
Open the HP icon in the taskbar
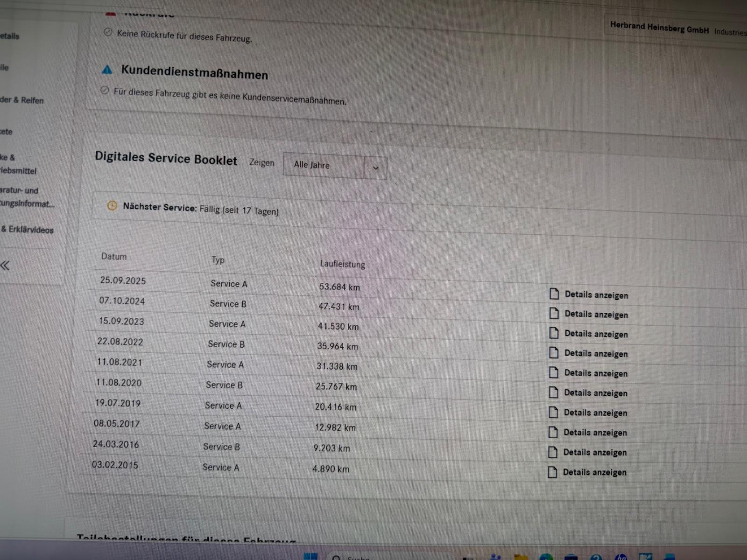pyautogui.click(x=621, y=557)
